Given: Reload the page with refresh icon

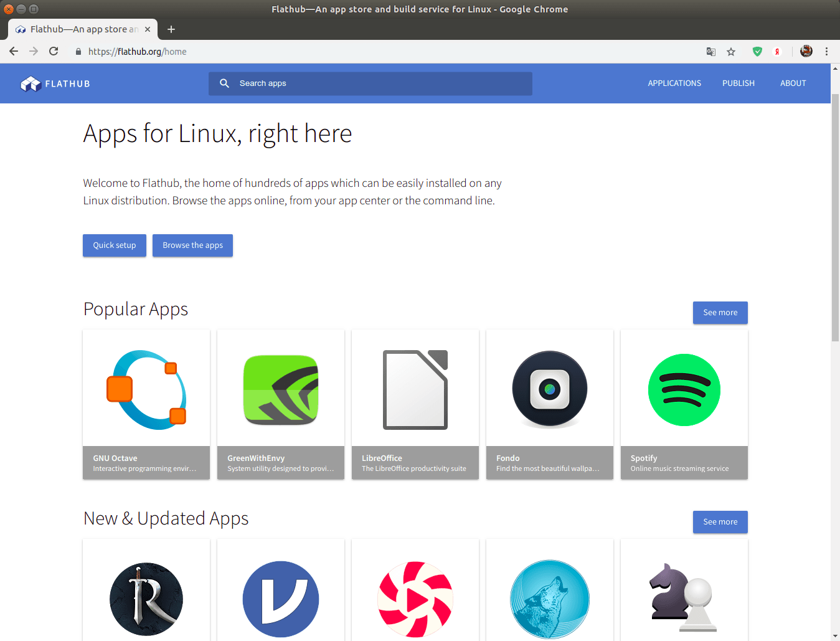Looking at the screenshot, I should tap(54, 51).
